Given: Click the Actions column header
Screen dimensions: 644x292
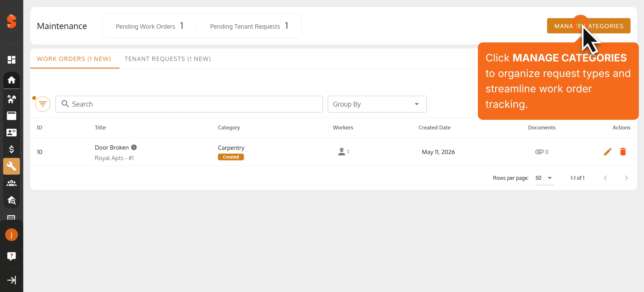Looking at the screenshot, I should (x=621, y=128).
